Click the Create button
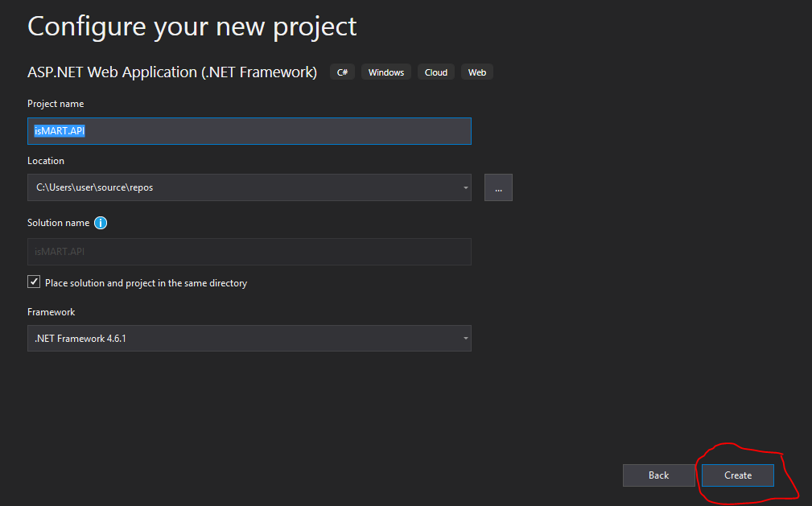 click(737, 475)
